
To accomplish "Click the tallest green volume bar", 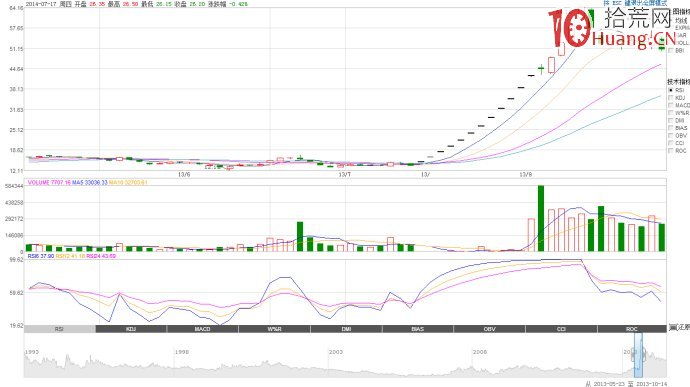I will pos(541,218).
